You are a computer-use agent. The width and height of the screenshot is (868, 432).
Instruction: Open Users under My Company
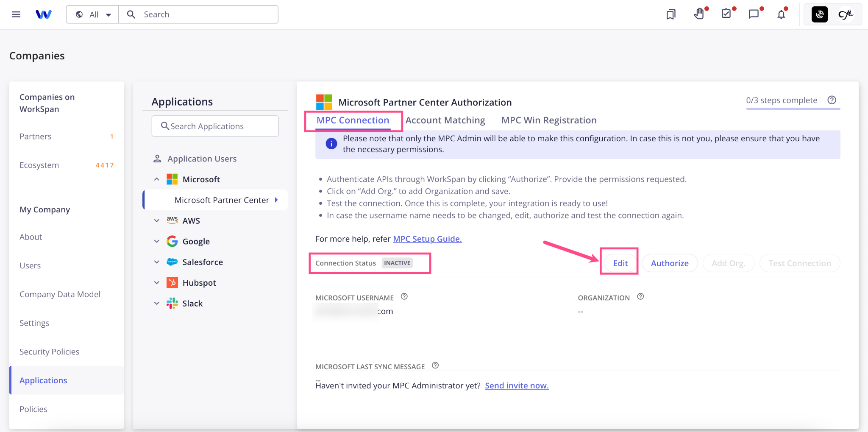click(30, 266)
